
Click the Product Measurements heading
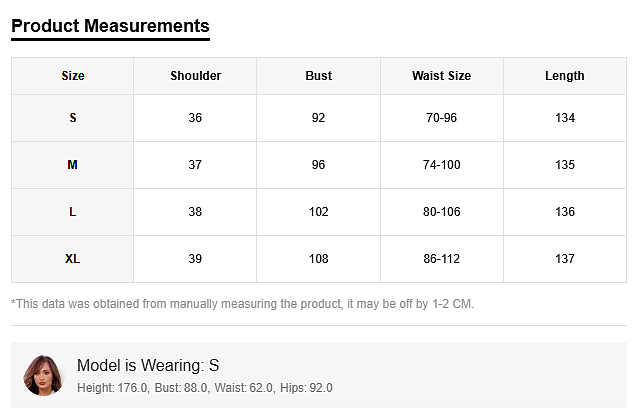pyautogui.click(x=110, y=26)
